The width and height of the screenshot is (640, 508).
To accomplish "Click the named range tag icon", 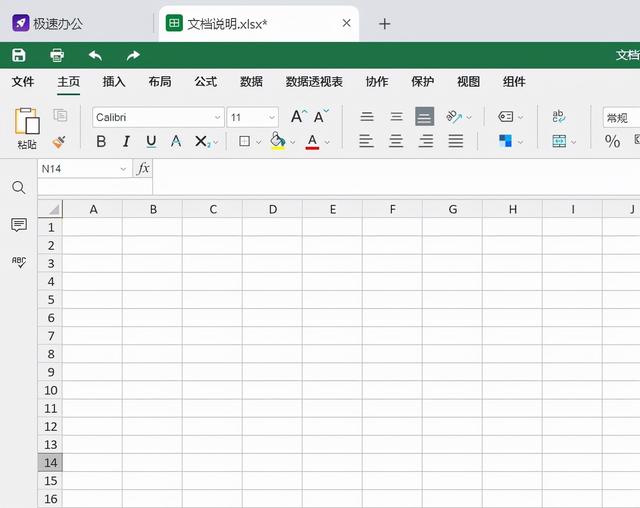I will point(506,117).
